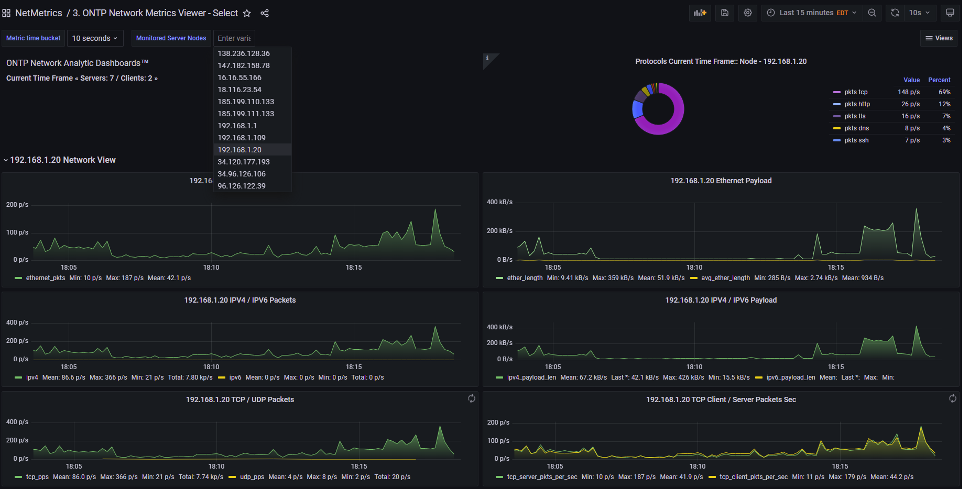Toggle udp_pps series in legend

tap(252, 477)
